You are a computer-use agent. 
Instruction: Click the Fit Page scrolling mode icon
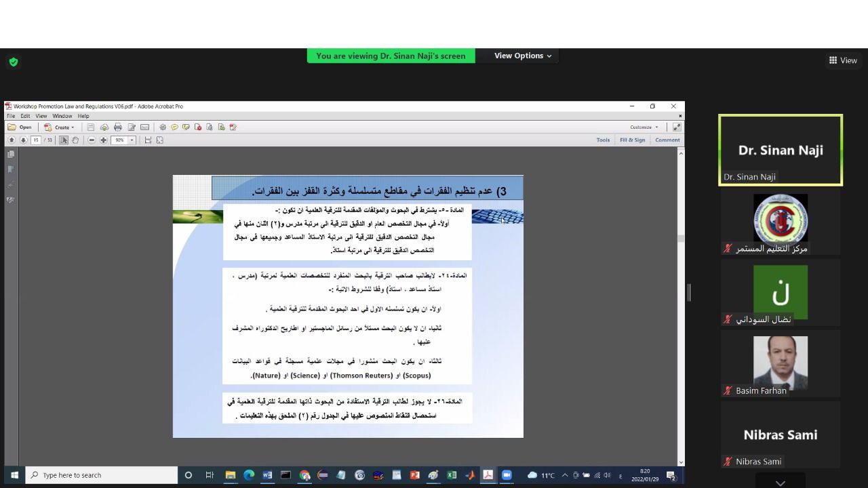[x=160, y=140]
